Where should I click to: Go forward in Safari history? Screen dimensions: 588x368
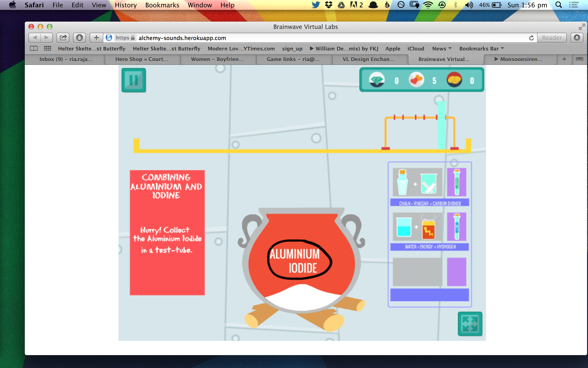point(46,38)
